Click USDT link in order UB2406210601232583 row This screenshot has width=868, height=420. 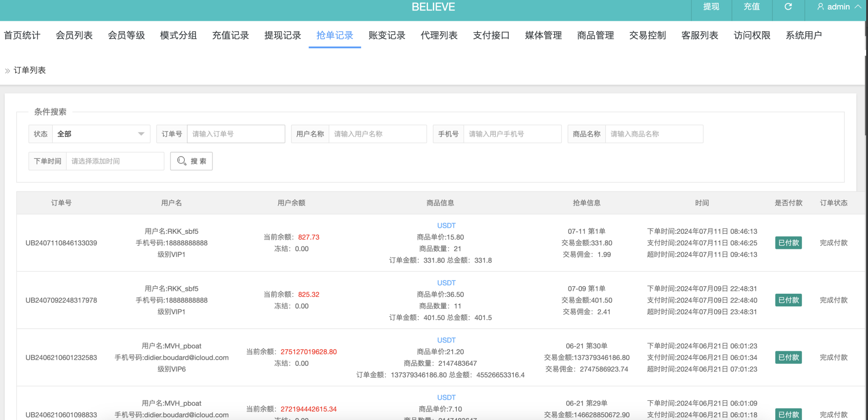pos(446,340)
